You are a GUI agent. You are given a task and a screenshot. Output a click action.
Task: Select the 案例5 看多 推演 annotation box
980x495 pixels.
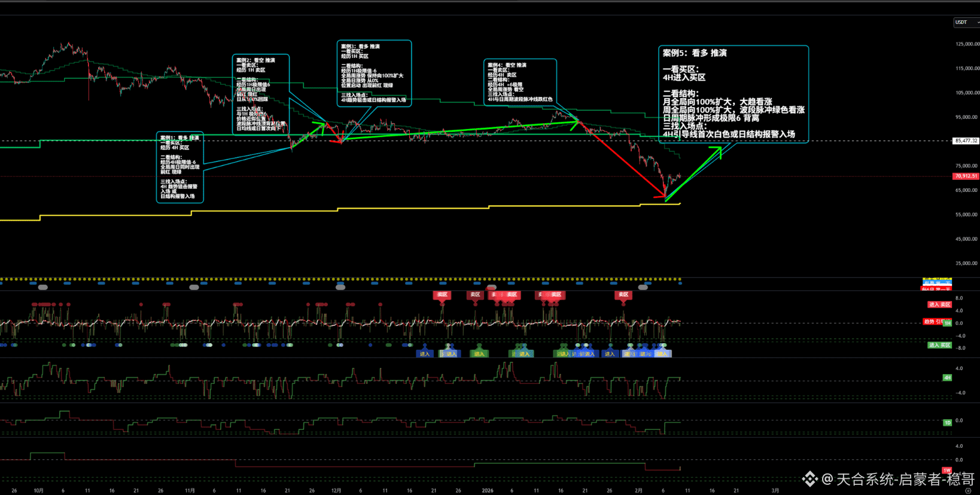[733, 94]
